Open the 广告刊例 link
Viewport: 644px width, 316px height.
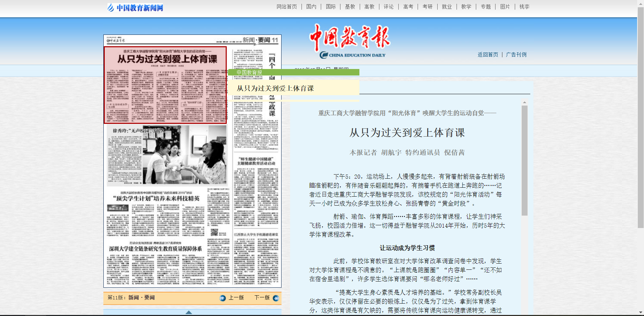[516, 55]
